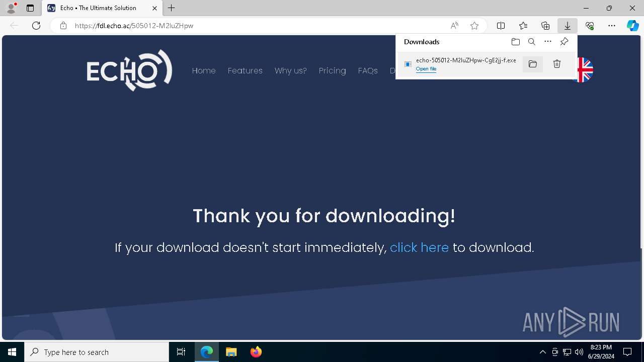Open the Windows Start menu
Viewport: 644px width, 362px height.
(12, 352)
